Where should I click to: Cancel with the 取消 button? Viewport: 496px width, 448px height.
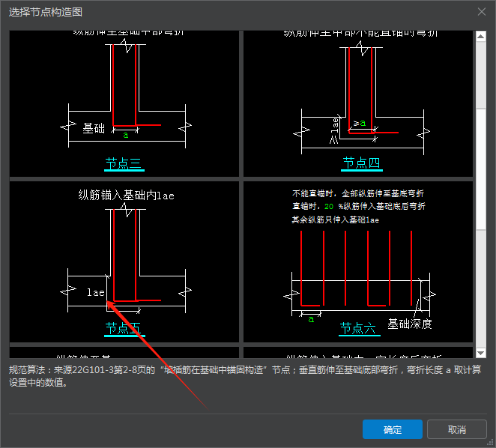pos(457,429)
